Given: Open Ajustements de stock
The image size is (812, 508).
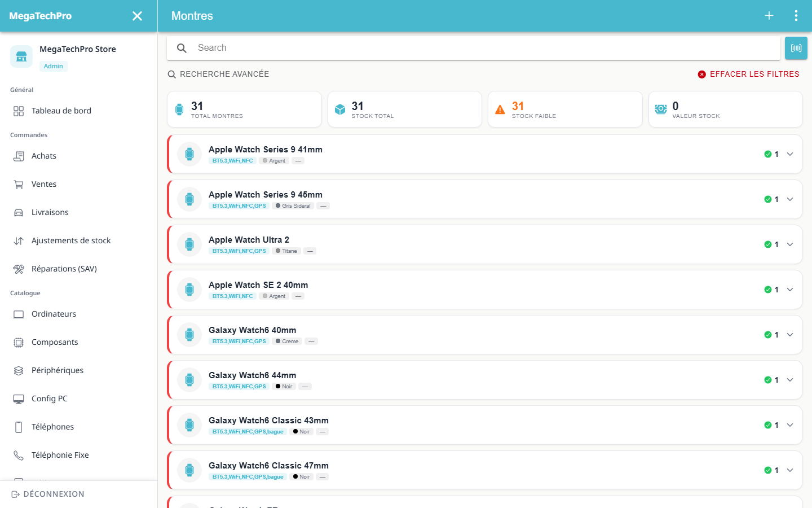Looking at the screenshot, I should tap(78, 241).
